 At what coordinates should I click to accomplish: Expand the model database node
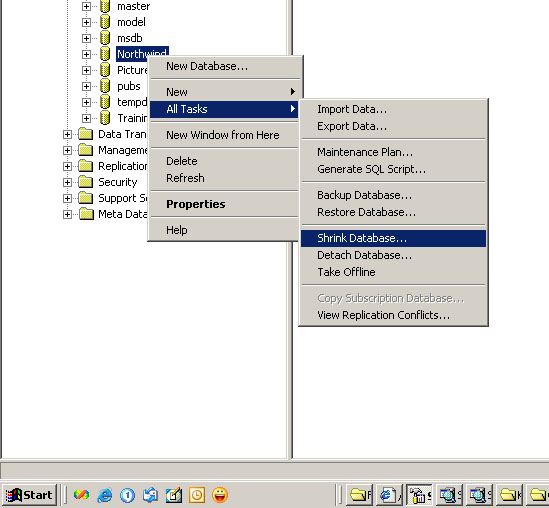86,22
